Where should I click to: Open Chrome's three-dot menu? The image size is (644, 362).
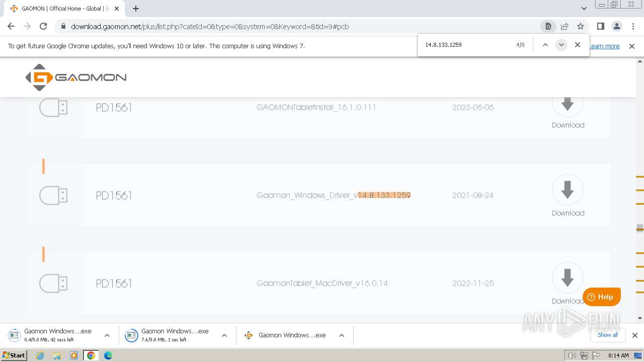(633, 26)
